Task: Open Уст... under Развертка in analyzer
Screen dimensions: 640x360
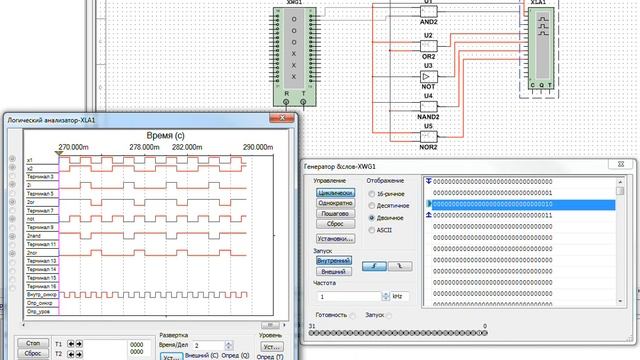Action: [171, 357]
